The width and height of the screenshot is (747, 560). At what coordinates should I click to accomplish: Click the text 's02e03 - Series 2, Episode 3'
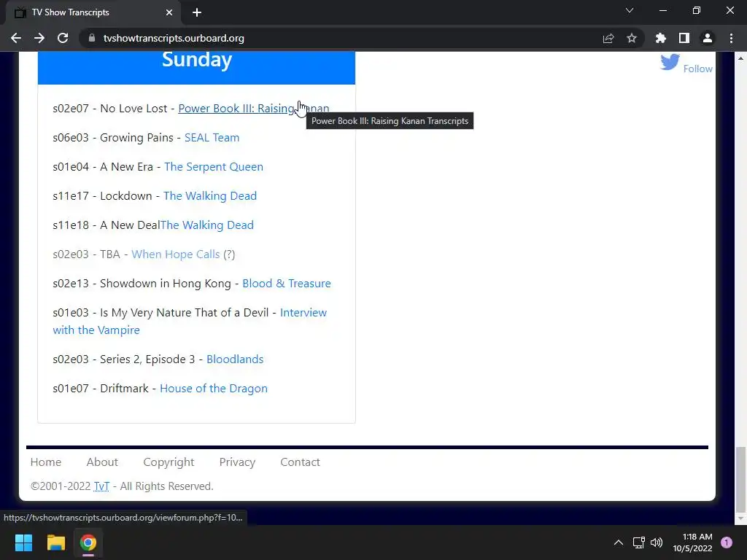click(x=124, y=359)
